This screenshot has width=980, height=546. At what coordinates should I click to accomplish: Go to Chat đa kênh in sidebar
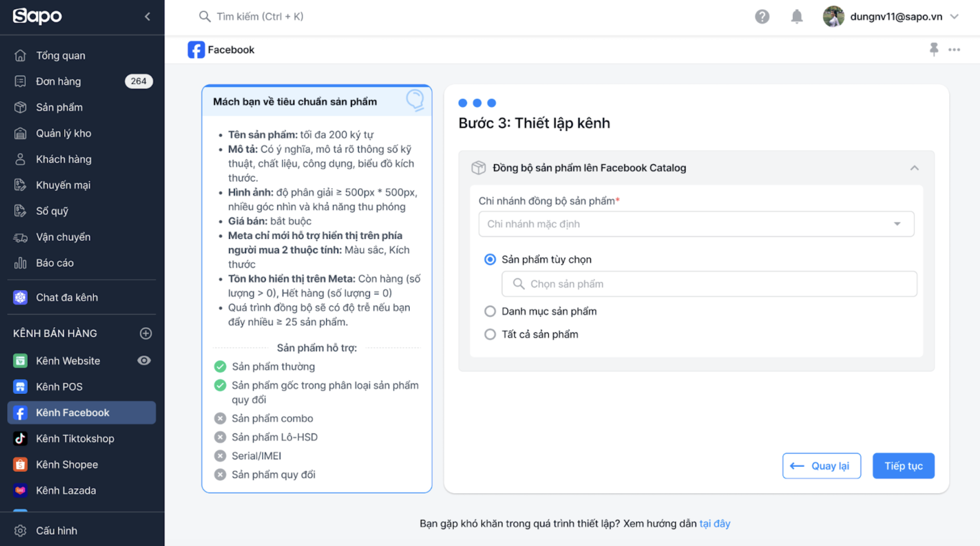click(67, 297)
